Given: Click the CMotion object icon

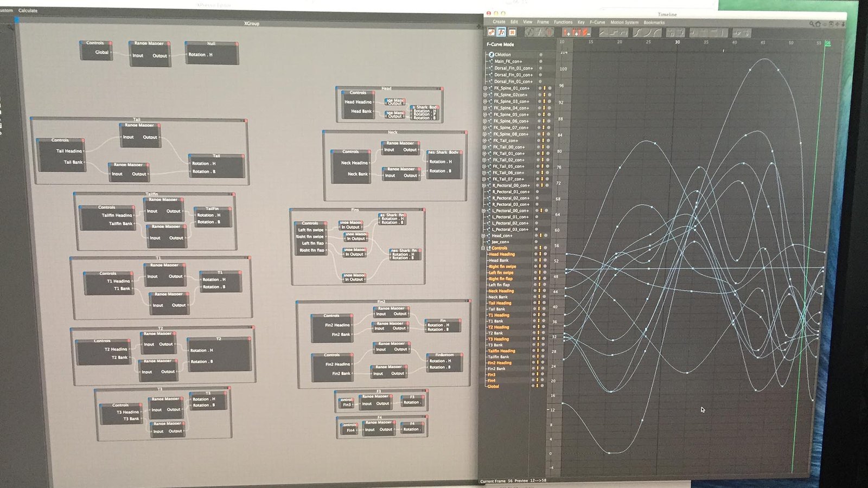Looking at the screenshot, I should (x=491, y=55).
